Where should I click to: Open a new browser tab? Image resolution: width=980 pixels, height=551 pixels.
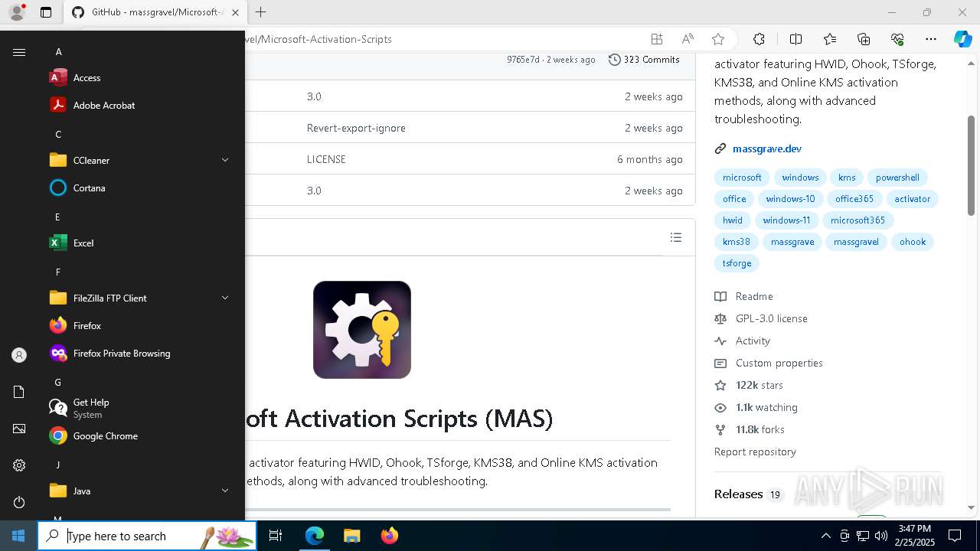click(261, 12)
